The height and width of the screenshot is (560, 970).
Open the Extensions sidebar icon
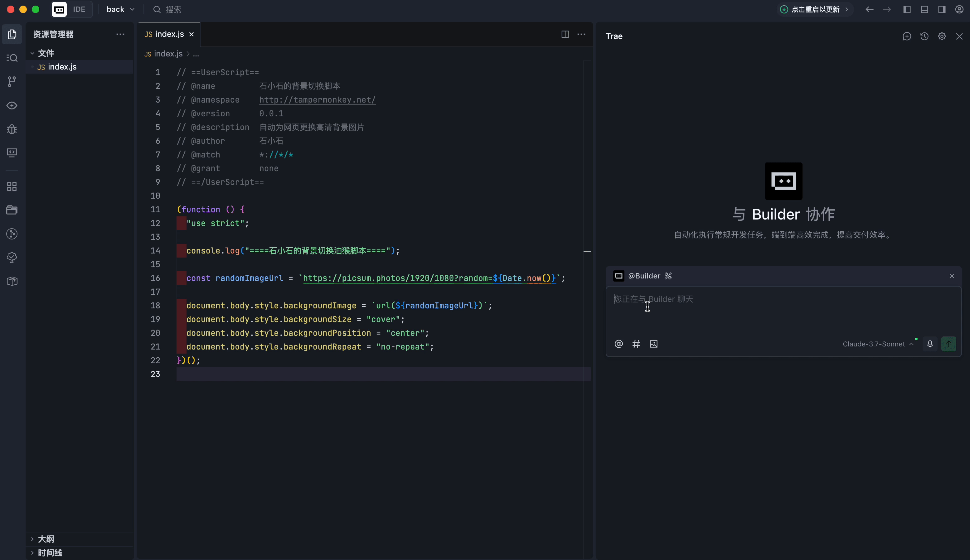pyautogui.click(x=12, y=186)
